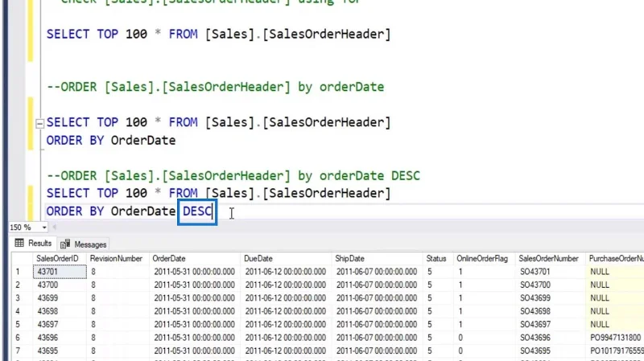Click the SO43695 sales order number cell
This screenshot has height=361, width=644.
point(551,351)
